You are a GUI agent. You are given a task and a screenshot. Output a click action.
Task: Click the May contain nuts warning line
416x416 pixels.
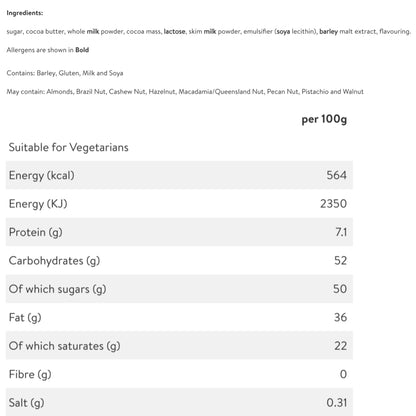click(x=185, y=91)
